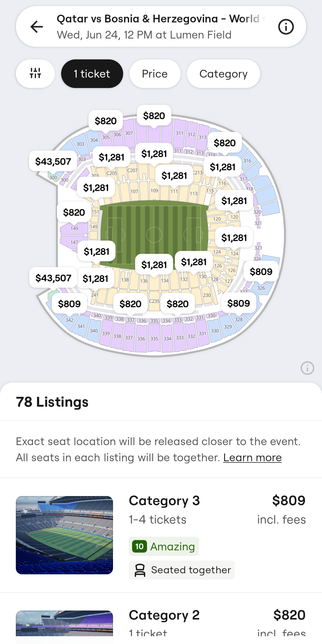Image resolution: width=322 pixels, height=644 pixels.
Task: Tap the upper $43,507 price marker
Action: 53,162
